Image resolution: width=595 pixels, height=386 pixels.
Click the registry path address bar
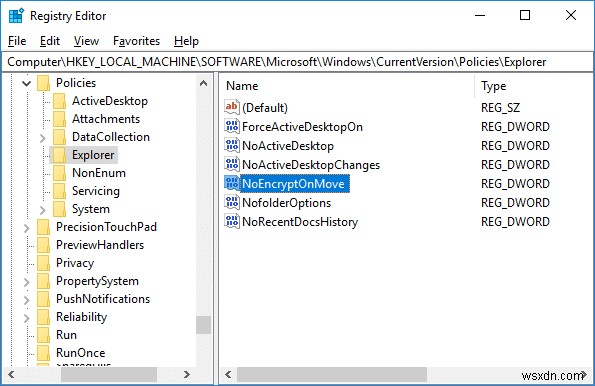point(298,62)
